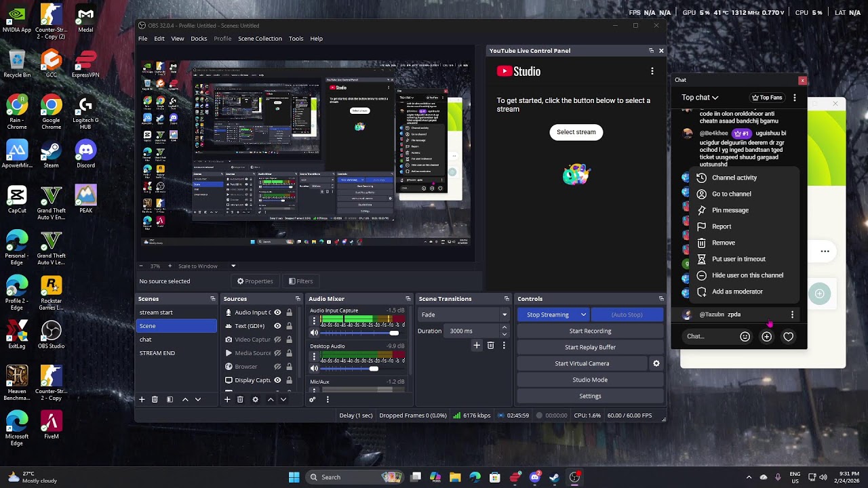Image resolution: width=868 pixels, height=488 pixels.
Task: Click the Chat message input field
Action: 710,336
